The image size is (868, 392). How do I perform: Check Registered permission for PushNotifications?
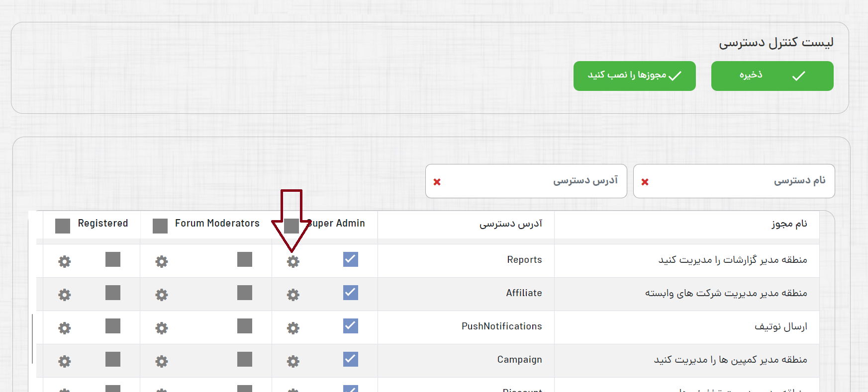pyautogui.click(x=113, y=326)
